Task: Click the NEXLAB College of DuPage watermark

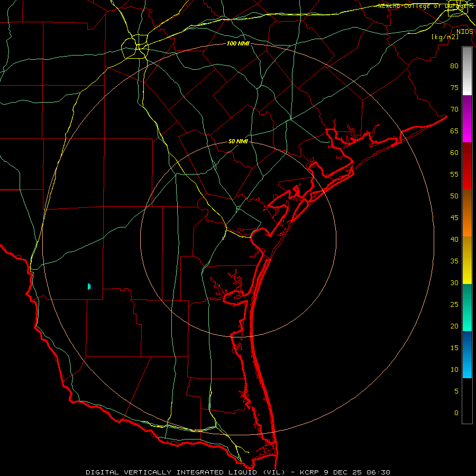Action: tap(426, 6)
